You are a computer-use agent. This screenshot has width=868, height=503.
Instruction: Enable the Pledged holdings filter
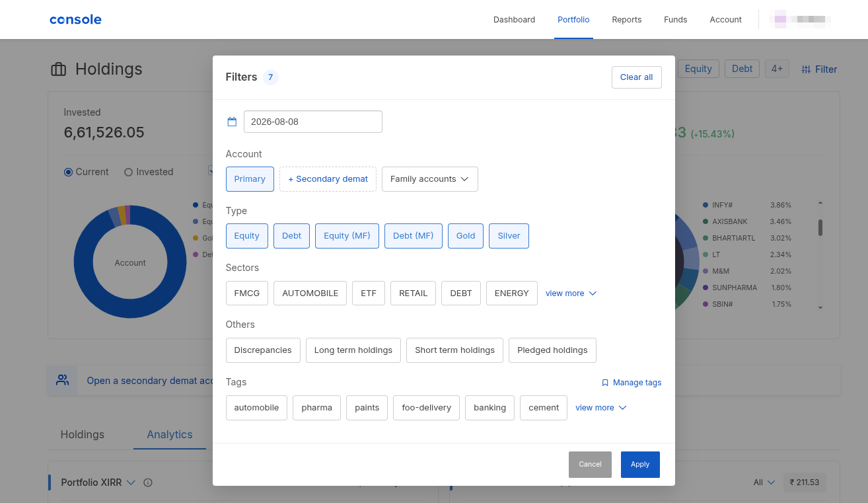(552, 350)
